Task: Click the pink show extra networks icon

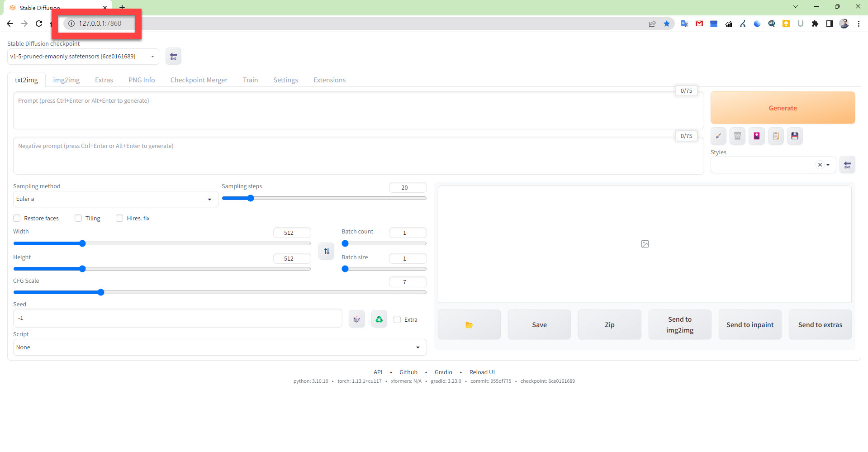Action: pos(756,136)
